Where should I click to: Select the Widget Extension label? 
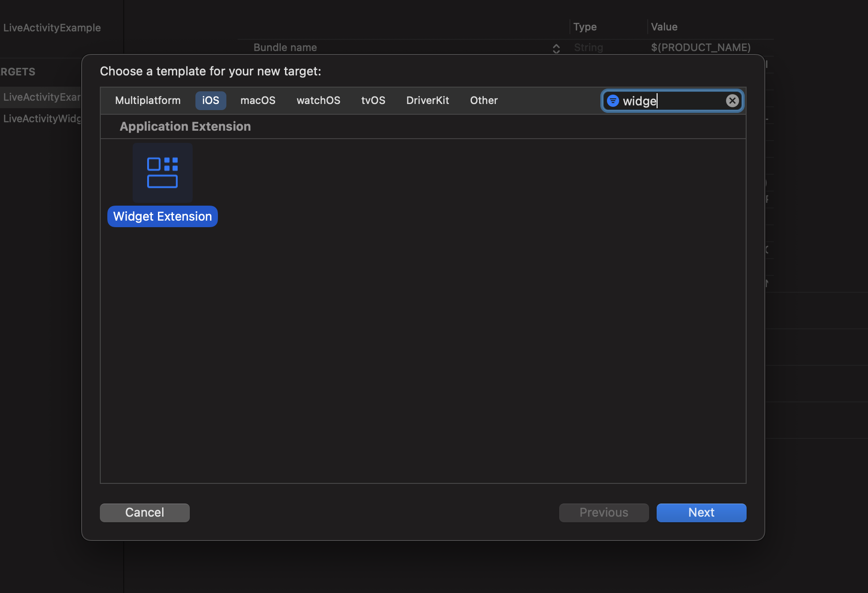tap(163, 216)
